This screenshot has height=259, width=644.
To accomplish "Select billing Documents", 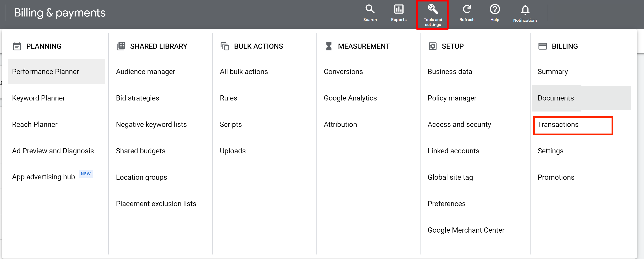I will pos(581,98).
